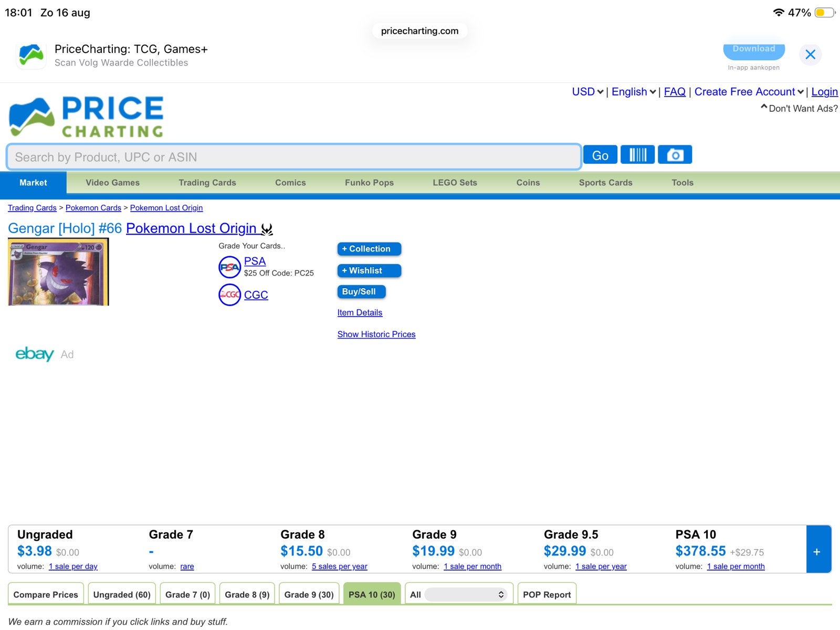Viewport: 840px width, 630px height.
Task: Go to Pokemon Cards breadcrumb link
Action: point(93,208)
